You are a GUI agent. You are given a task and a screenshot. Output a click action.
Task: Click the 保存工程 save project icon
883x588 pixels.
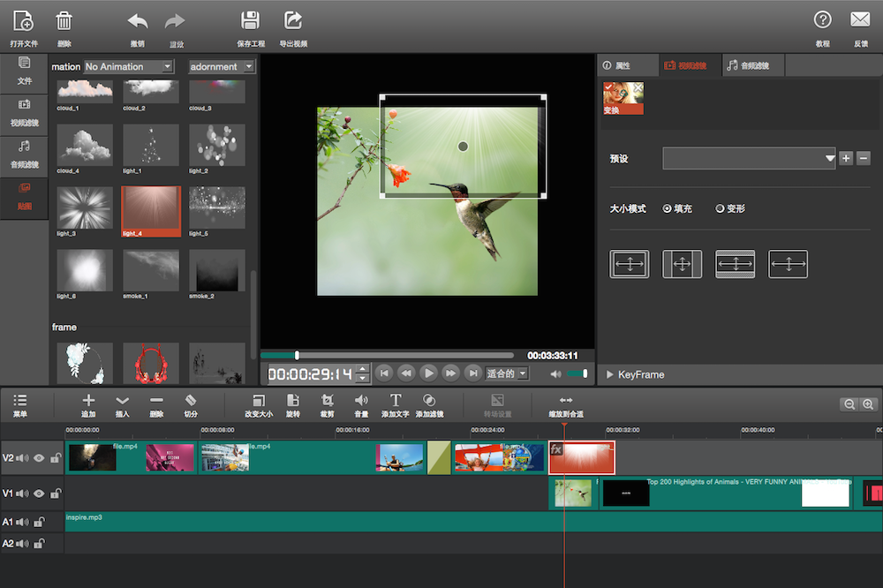coord(250,26)
